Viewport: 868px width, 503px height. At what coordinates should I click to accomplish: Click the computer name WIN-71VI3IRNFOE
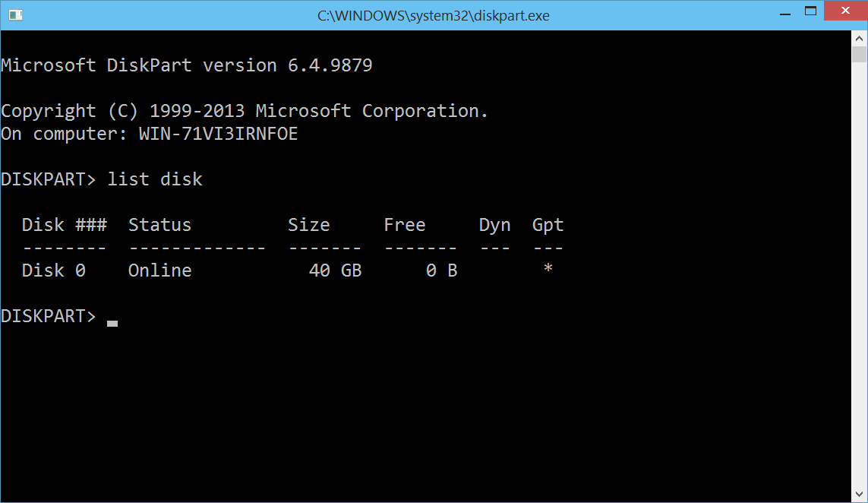tap(218, 134)
